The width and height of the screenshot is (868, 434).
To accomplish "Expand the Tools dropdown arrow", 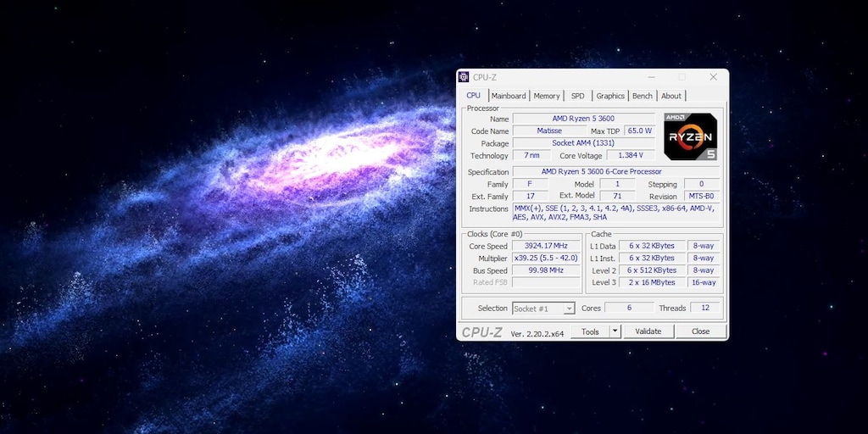I will click(x=615, y=331).
